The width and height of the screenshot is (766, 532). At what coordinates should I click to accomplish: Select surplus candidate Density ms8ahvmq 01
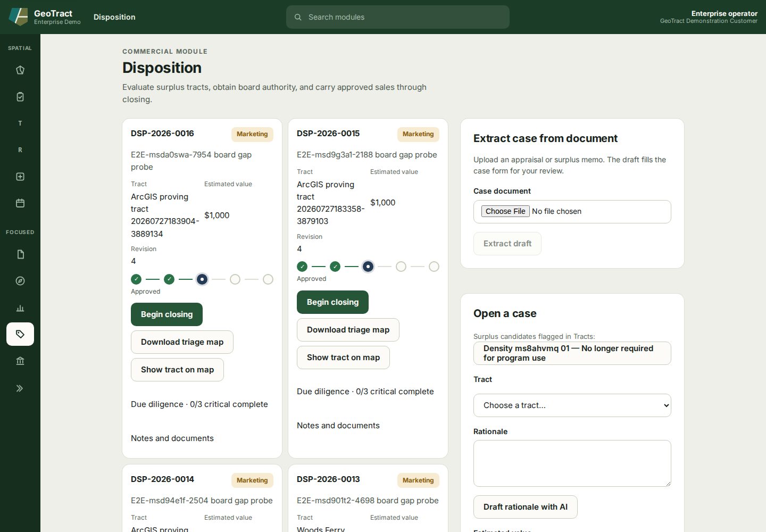pyautogui.click(x=572, y=353)
